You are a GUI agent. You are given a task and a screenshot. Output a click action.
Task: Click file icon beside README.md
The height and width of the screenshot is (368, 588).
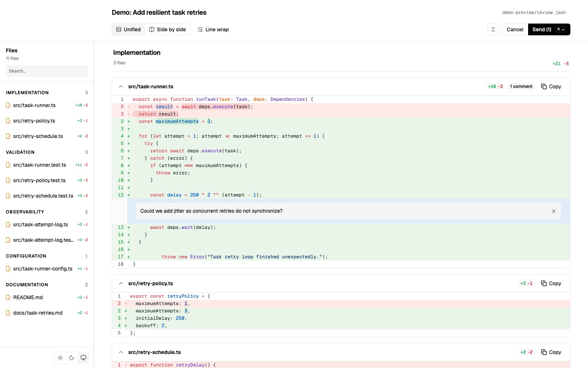(x=8, y=297)
